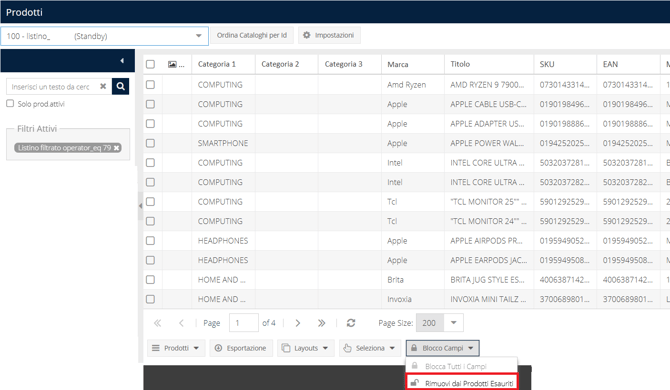Clear the search text with X icon
This screenshot has height=390, width=670.
tap(103, 86)
